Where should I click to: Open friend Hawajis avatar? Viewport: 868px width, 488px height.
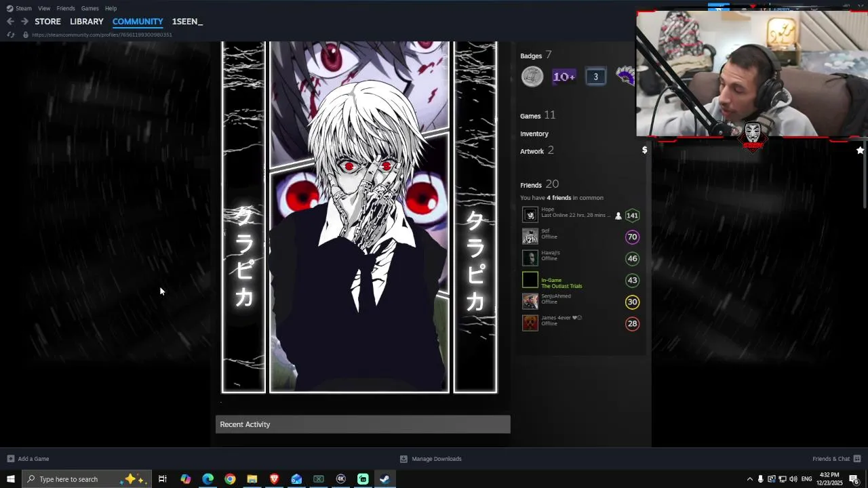pyautogui.click(x=530, y=258)
